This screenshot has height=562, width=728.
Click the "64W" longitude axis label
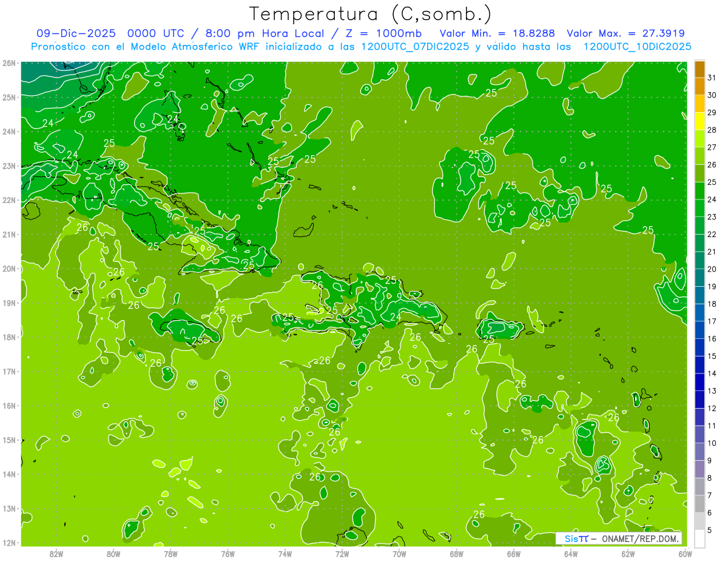[571, 554]
